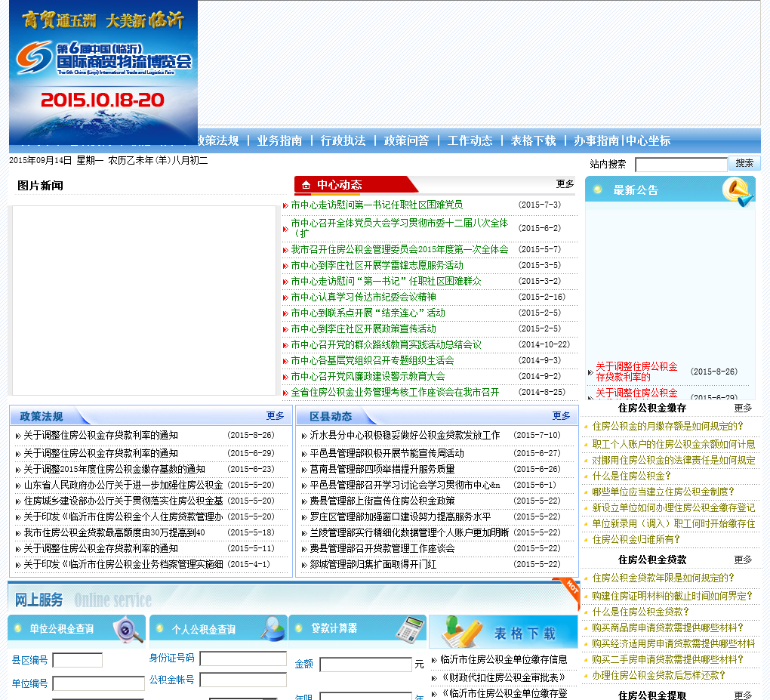Click the 公积金帐号 input field
The height and width of the screenshot is (700, 770).
click(243, 680)
